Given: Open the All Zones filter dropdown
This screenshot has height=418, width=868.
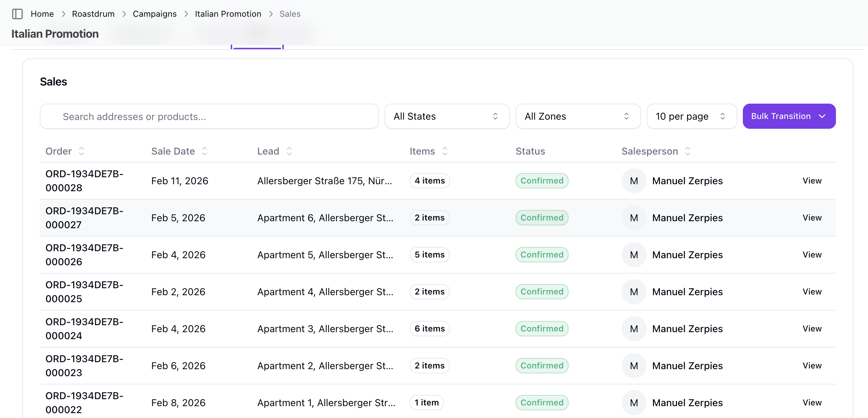Looking at the screenshot, I should click(x=578, y=116).
